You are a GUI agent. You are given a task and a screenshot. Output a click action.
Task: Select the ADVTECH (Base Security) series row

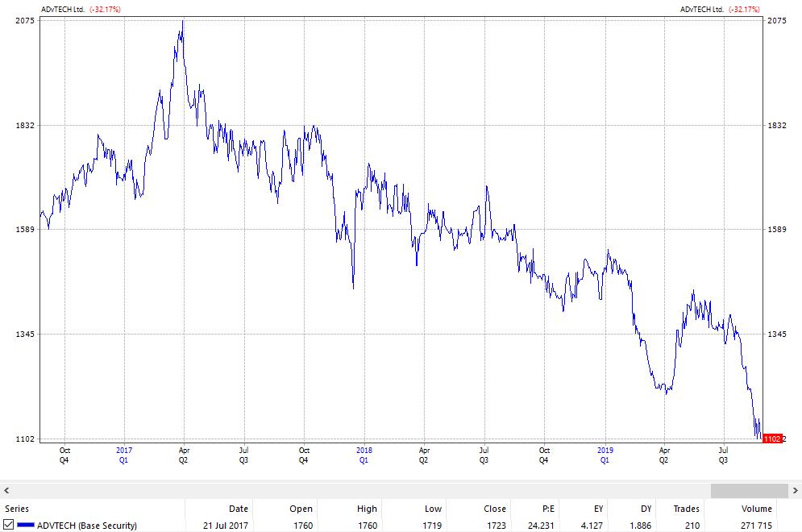pyautogui.click(x=87, y=526)
